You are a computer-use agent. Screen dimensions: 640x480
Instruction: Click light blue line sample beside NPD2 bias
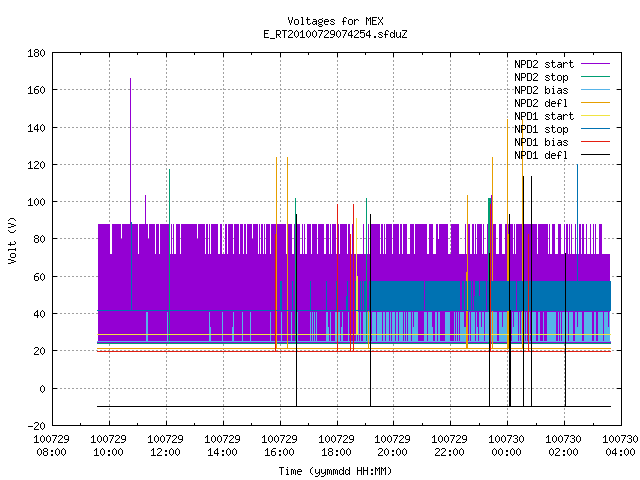point(595,89)
